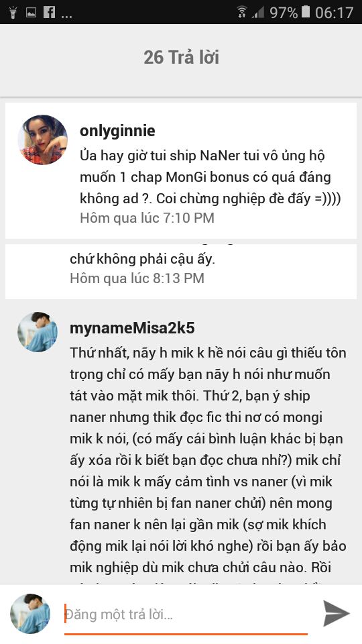The width and height of the screenshot is (362, 644).
Task: Focus the 'Đăng một trả lời...' reply field
Action: [186, 615]
